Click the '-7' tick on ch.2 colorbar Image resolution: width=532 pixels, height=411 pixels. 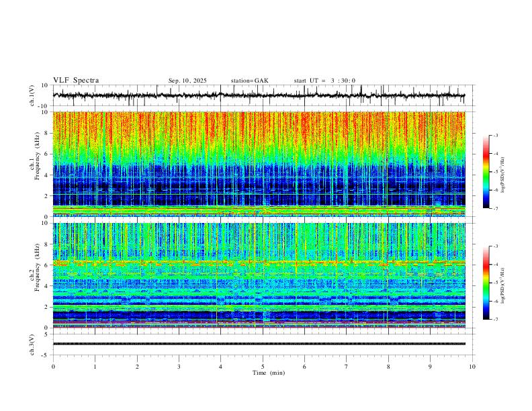496,320
